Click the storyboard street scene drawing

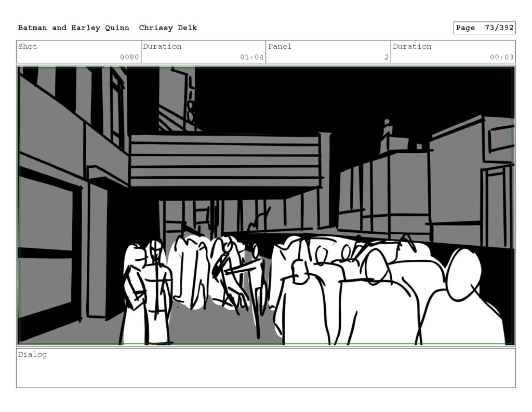266,206
